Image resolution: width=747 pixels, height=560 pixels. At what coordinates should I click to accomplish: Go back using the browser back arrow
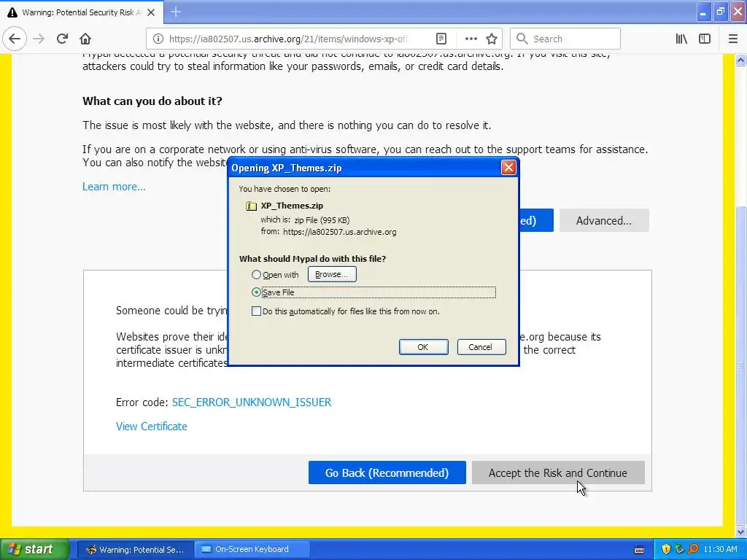[x=15, y=39]
